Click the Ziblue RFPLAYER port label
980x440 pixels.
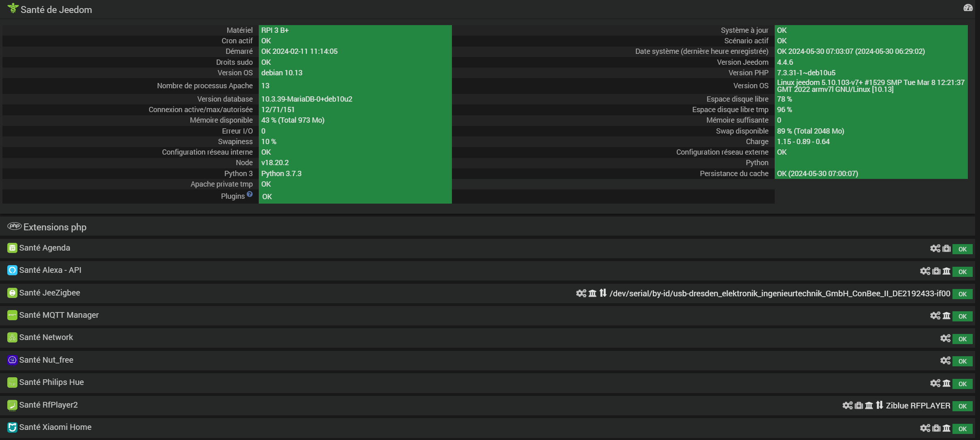[918, 406]
